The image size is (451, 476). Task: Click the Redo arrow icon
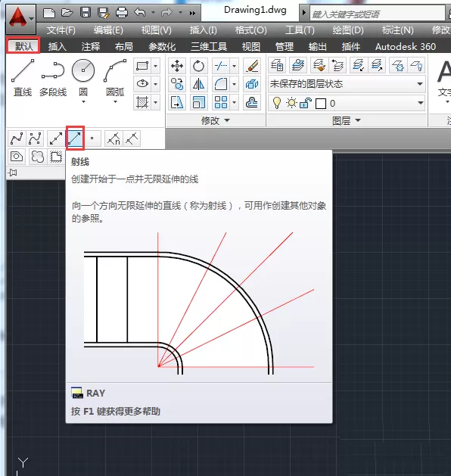(x=166, y=13)
